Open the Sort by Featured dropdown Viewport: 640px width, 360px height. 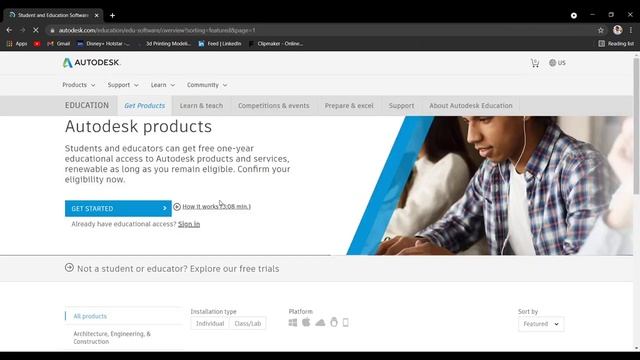click(x=541, y=324)
